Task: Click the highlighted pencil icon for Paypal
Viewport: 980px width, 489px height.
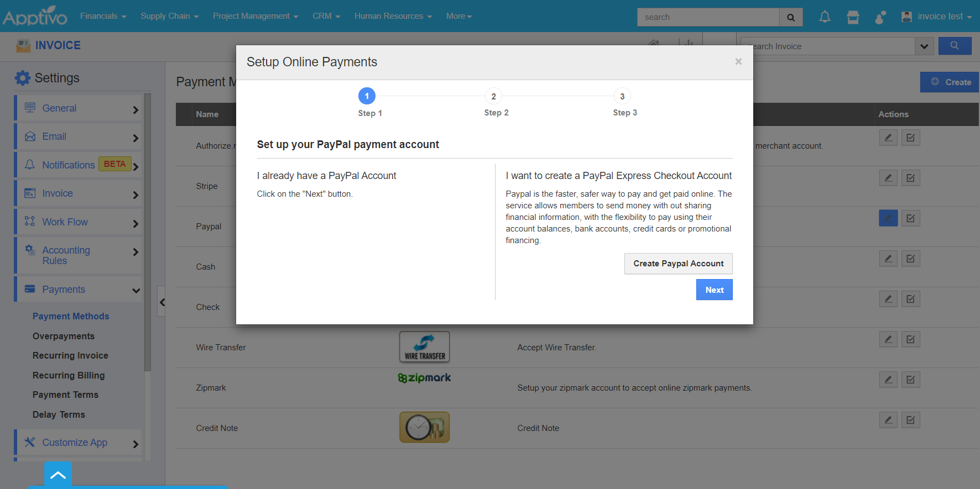Action: [x=888, y=218]
